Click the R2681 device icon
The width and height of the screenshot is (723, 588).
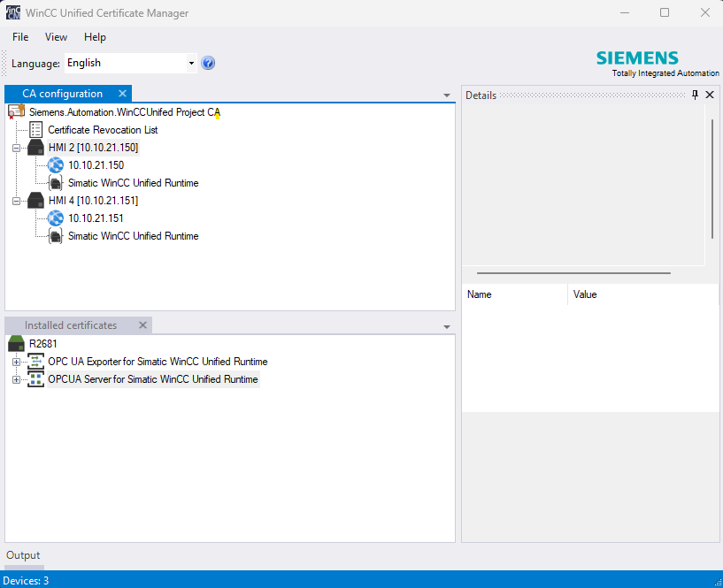point(16,344)
